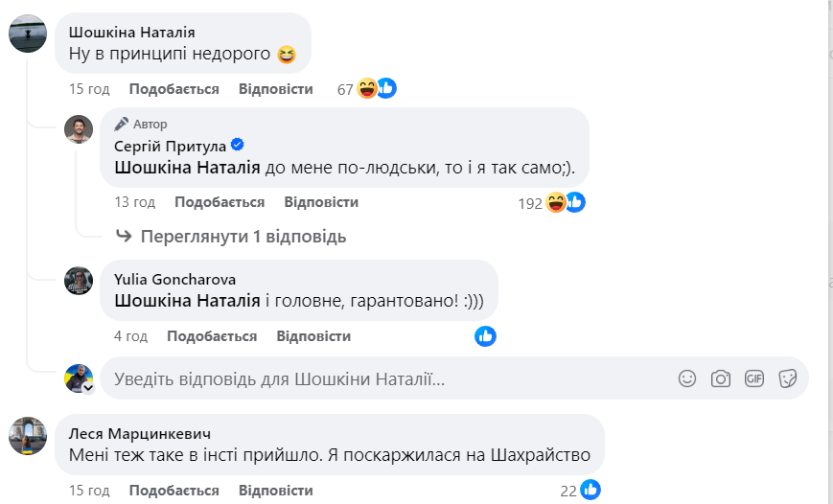
Task: Expand 'Переглянути 1 відповідь' replies
Action: (x=243, y=236)
